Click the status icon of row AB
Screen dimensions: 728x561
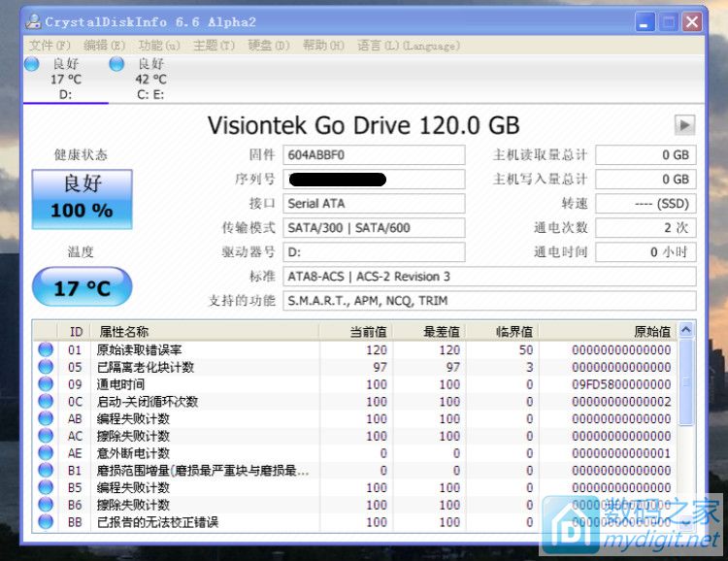click(46, 418)
